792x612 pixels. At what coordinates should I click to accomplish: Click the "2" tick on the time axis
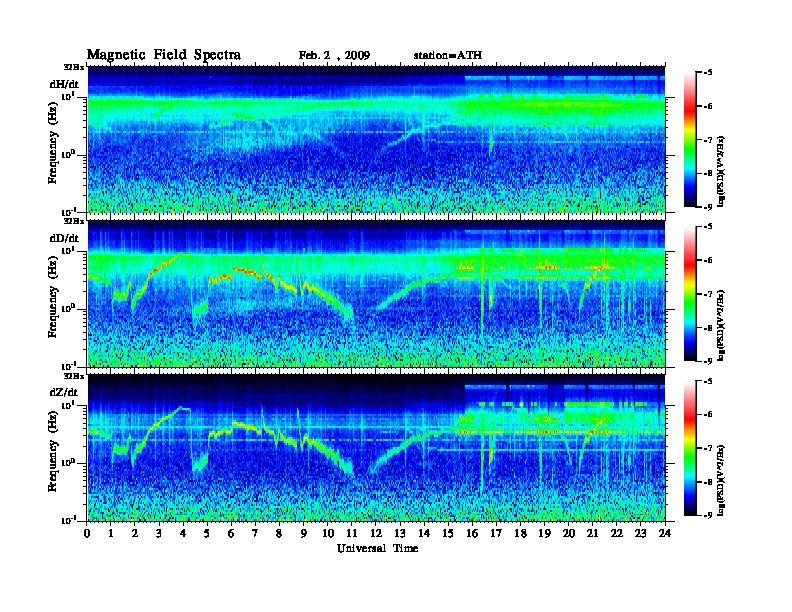point(135,533)
